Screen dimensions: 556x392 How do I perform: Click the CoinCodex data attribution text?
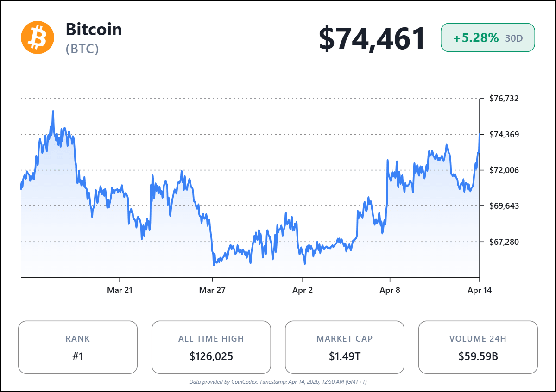(x=278, y=382)
